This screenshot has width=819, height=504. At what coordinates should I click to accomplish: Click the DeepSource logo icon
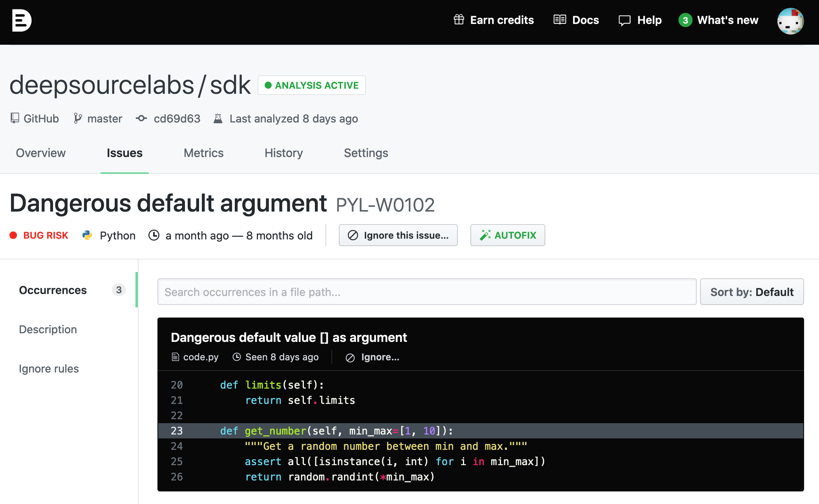tap(22, 20)
